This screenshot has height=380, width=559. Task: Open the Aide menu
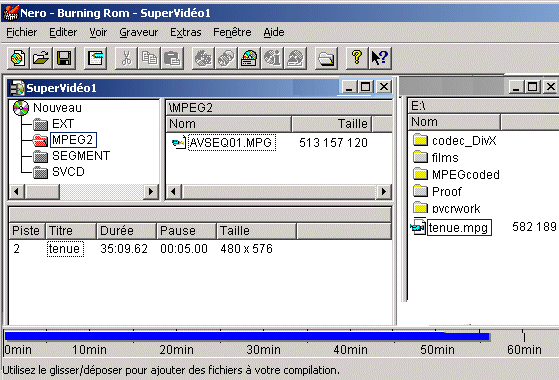[x=274, y=32]
